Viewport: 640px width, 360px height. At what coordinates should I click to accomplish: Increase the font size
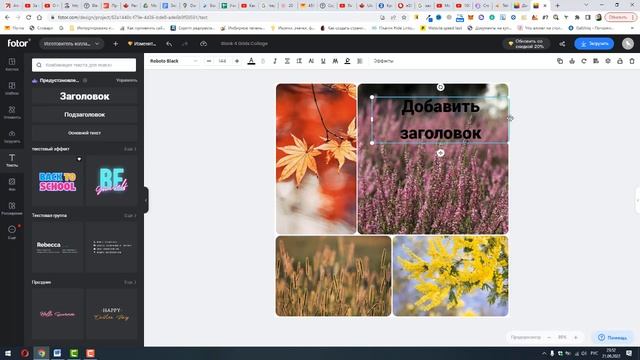click(237, 61)
